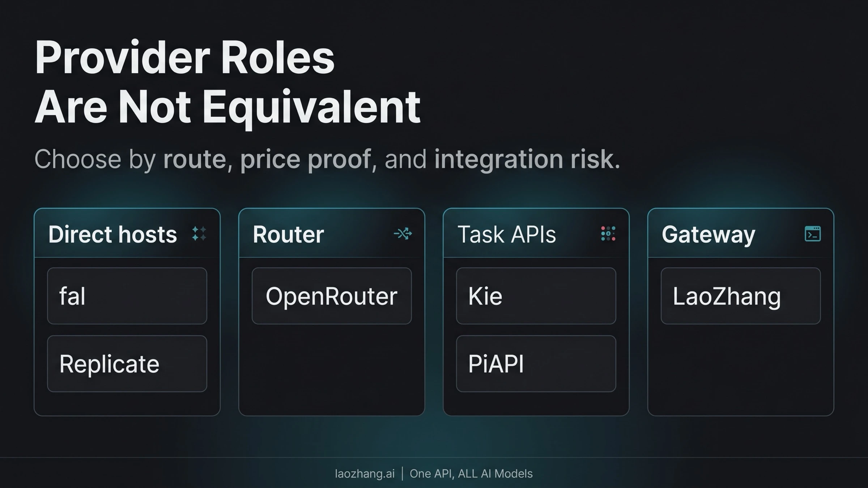Click the Provider Roles Are Not Equivalent title
Viewport: 868px width, 488px height.
tap(227, 82)
